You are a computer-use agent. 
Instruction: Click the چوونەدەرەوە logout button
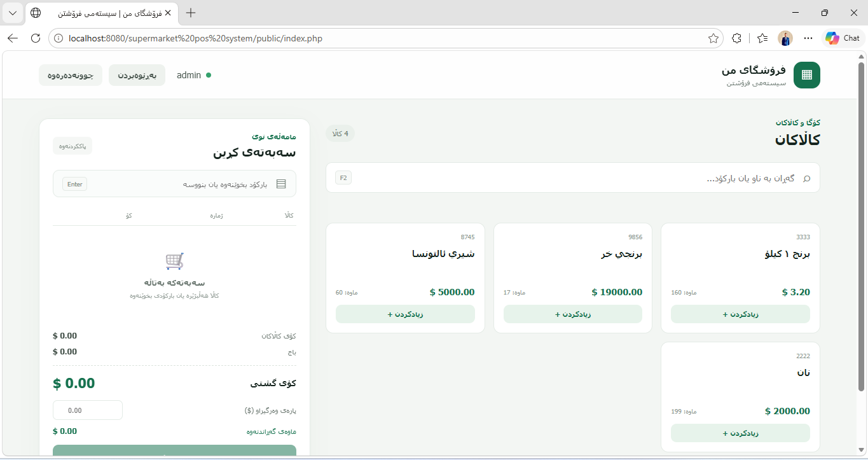[x=71, y=75]
